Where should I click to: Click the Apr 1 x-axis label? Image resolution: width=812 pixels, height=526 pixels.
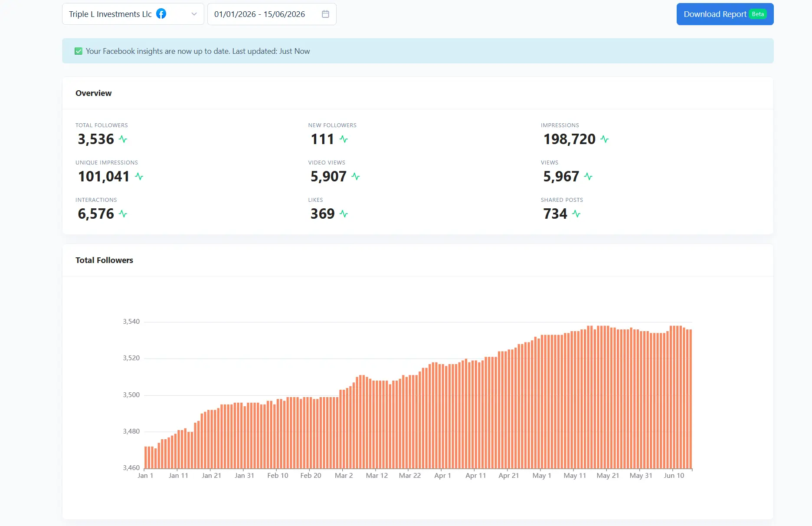click(443, 476)
